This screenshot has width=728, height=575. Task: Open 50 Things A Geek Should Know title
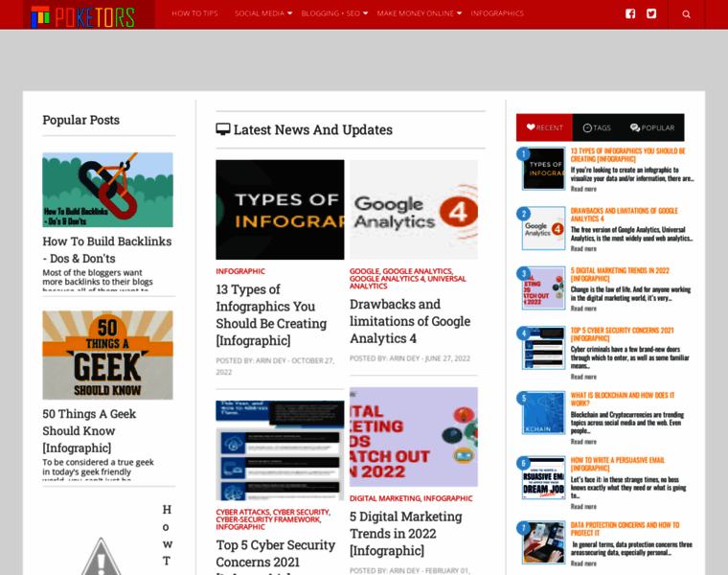(89, 430)
